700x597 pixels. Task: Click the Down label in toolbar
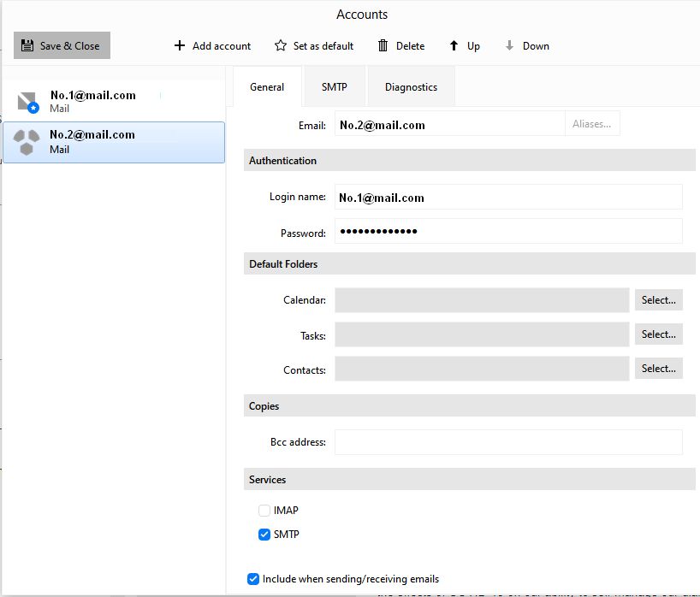click(x=536, y=46)
